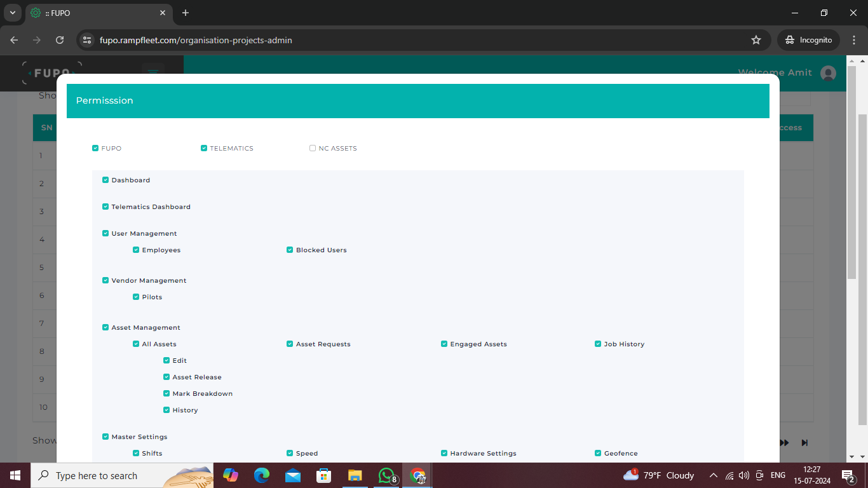Viewport: 868px width, 488px height.
Task: Open the Windows Start menu
Action: (x=14, y=475)
